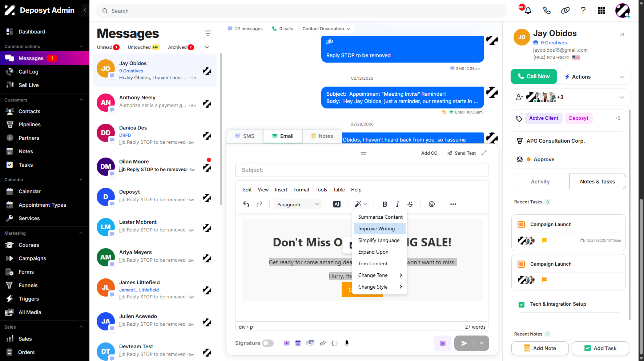The image size is (644, 361).
Task: Switch to the SMS tab
Action: tap(245, 136)
